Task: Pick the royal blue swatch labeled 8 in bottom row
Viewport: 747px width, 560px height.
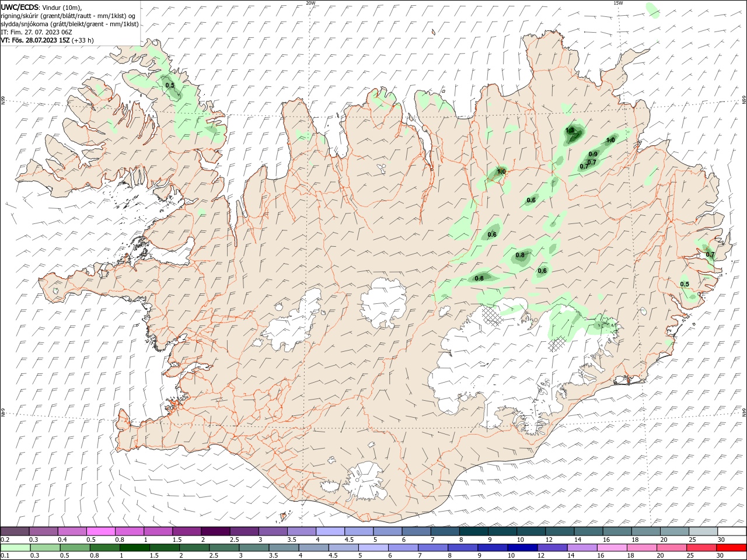Action: tap(462, 548)
